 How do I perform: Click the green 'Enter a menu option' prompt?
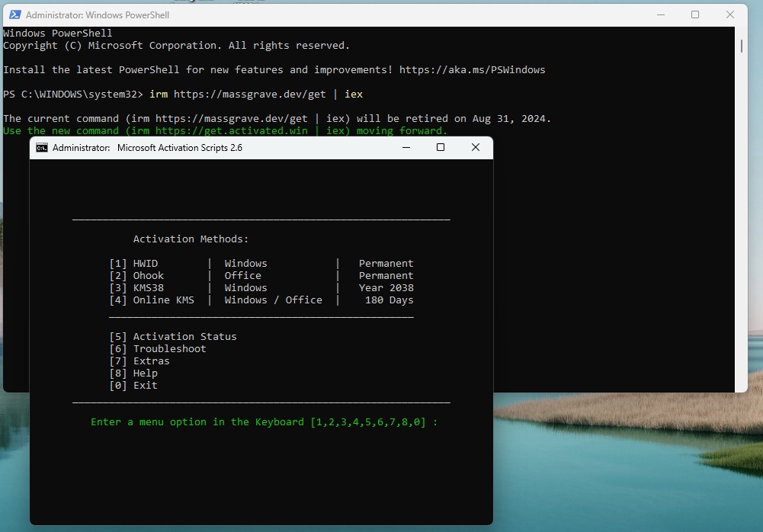coord(264,422)
